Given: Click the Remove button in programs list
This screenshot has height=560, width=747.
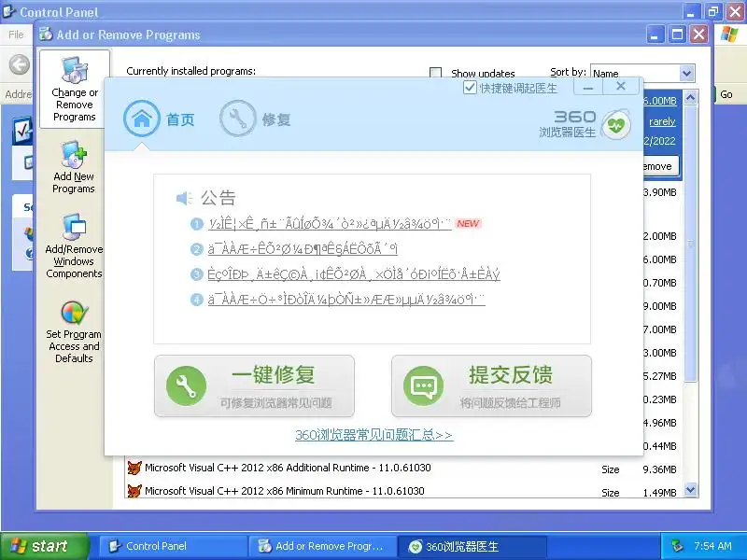Looking at the screenshot, I should [660, 166].
